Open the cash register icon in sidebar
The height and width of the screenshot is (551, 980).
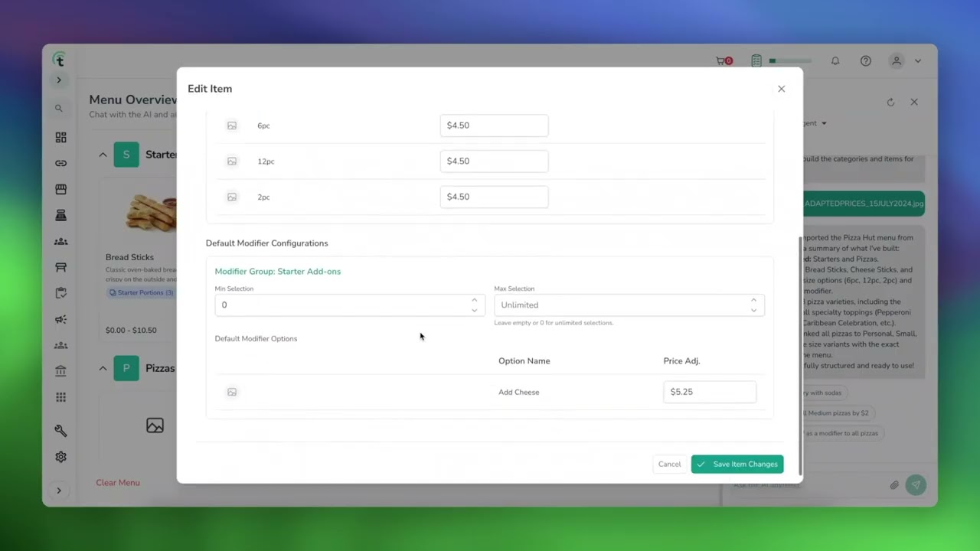pyautogui.click(x=60, y=216)
